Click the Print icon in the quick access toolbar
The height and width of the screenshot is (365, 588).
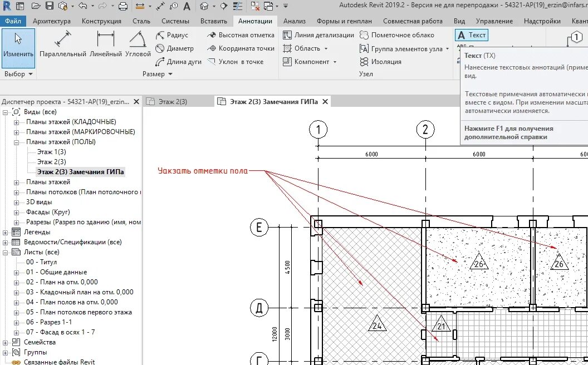pyautogui.click(x=122, y=6)
